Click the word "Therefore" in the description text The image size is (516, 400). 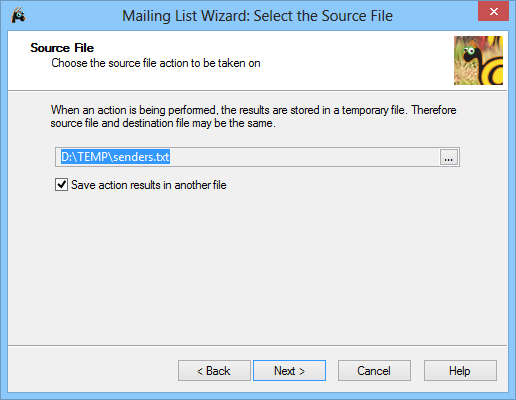coord(434,110)
